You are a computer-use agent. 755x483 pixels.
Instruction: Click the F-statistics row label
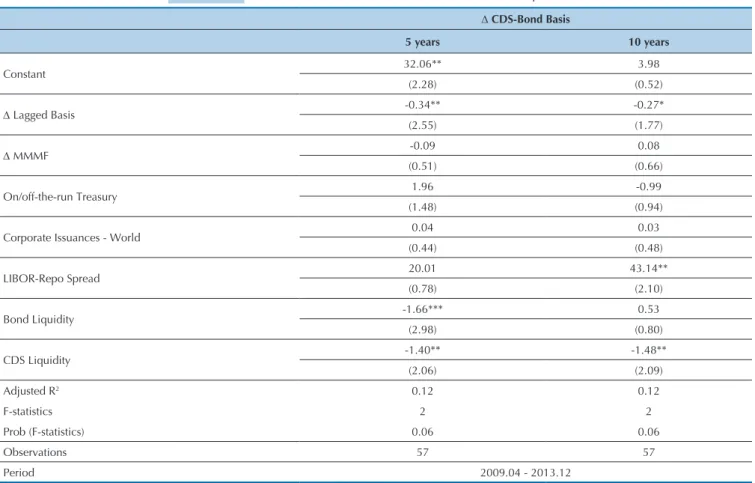(x=27, y=412)
